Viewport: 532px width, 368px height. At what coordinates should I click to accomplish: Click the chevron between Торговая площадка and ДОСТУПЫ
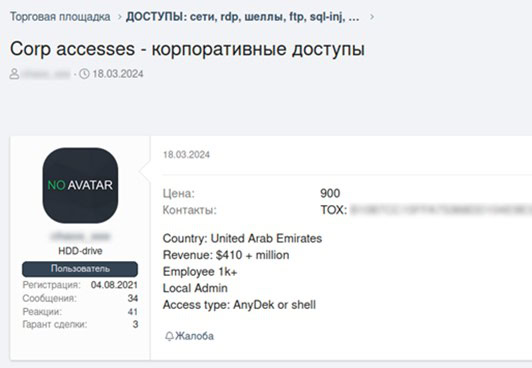pyautogui.click(x=119, y=17)
